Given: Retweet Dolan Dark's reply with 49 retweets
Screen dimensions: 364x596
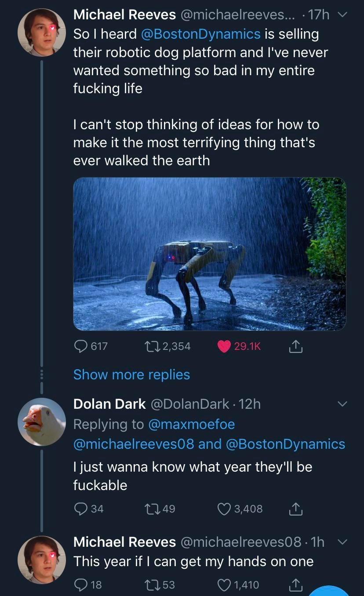Looking at the screenshot, I should (152, 509).
